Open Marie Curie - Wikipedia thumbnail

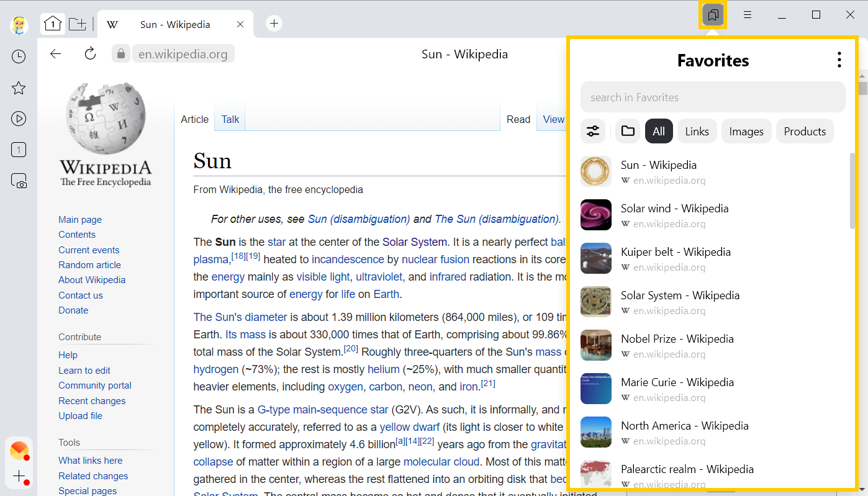click(596, 389)
